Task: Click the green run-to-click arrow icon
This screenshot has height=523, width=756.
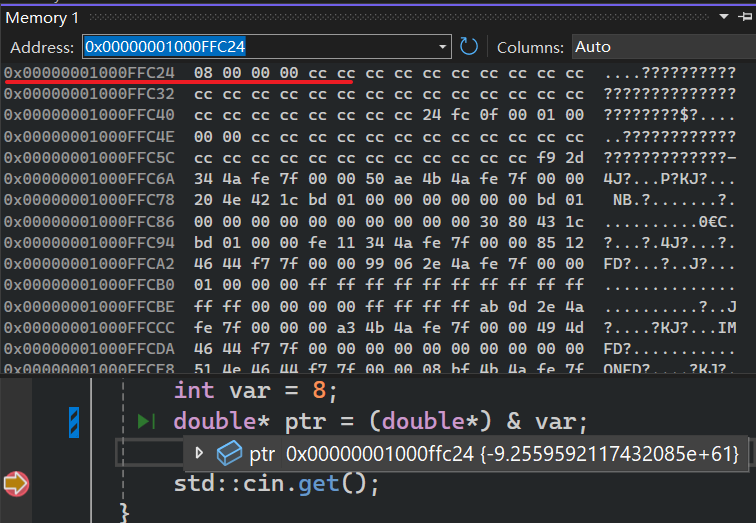Action: click(x=145, y=422)
